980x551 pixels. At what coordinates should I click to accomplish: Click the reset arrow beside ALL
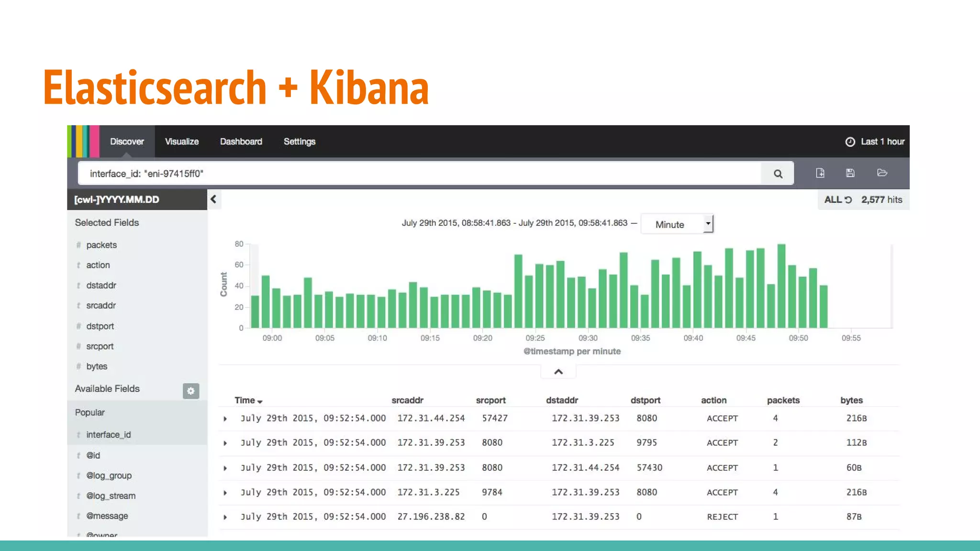click(848, 200)
